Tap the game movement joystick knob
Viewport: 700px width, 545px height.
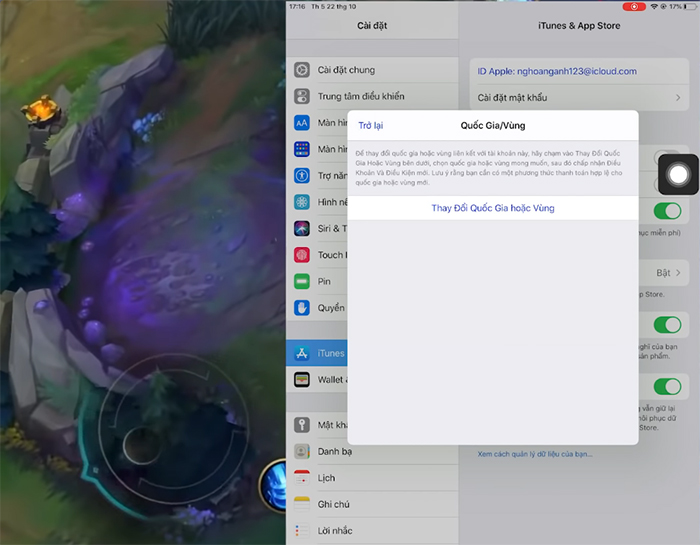coord(142,445)
